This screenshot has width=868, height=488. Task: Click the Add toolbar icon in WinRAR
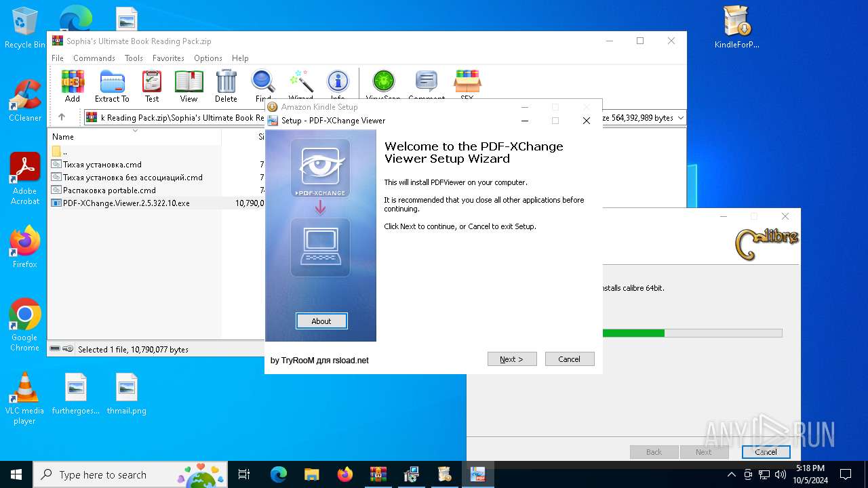[x=73, y=86]
